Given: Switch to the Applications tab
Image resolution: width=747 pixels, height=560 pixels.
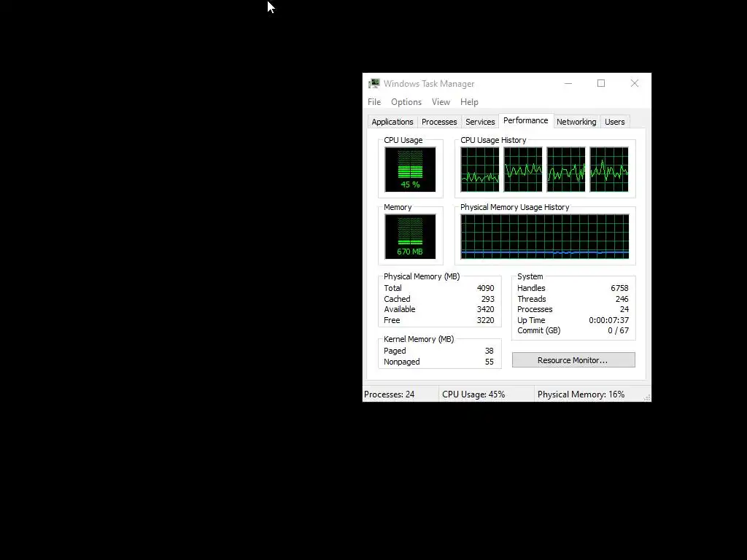Looking at the screenshot, I should (392, 122).
